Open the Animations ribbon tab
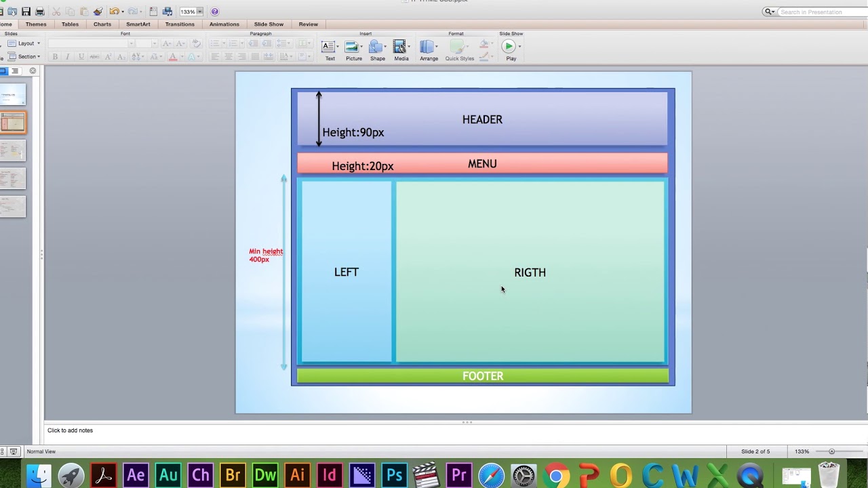868x488 pixels. 224,24
